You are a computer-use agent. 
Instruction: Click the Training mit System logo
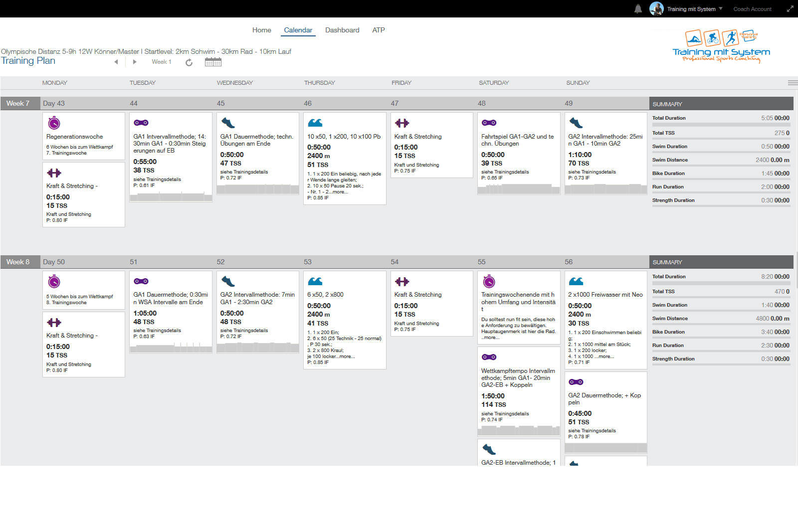[721, 46]
